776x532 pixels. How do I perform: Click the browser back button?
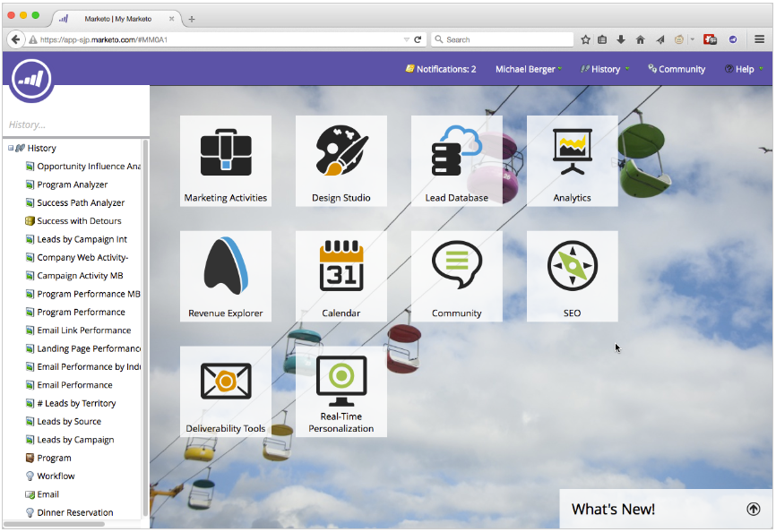16,39
